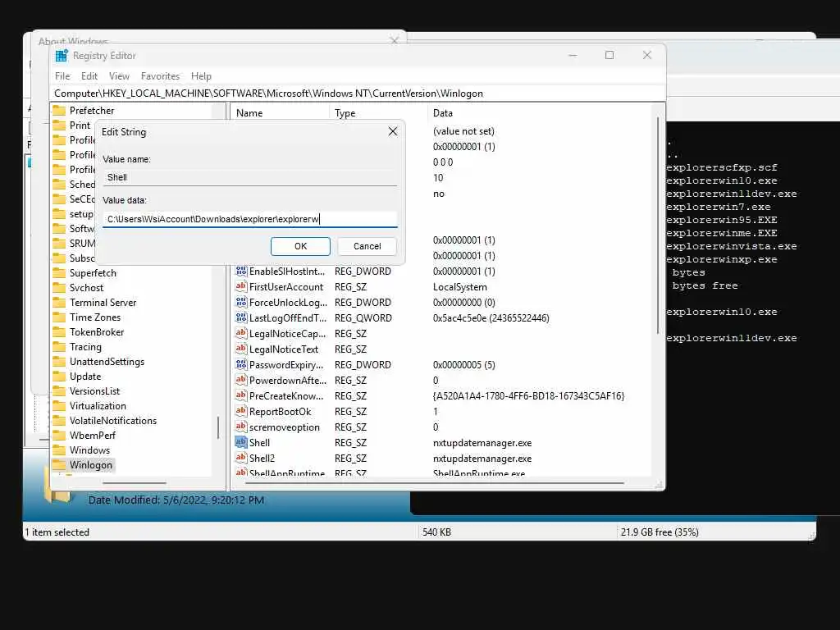Click the key tree horizontal scrollbar

(135, 482)
